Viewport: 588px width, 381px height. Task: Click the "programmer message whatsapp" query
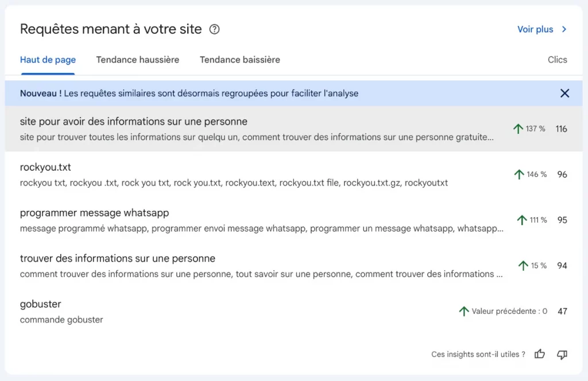point(94,213)
